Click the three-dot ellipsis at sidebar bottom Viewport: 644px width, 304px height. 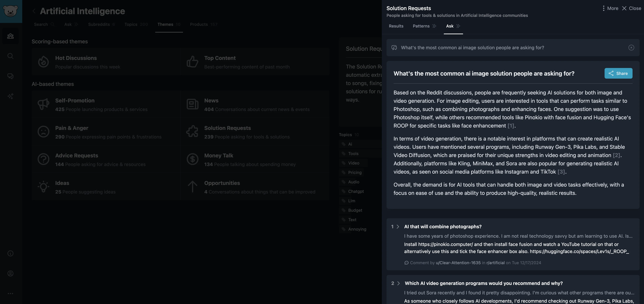[x=10, y=294]
